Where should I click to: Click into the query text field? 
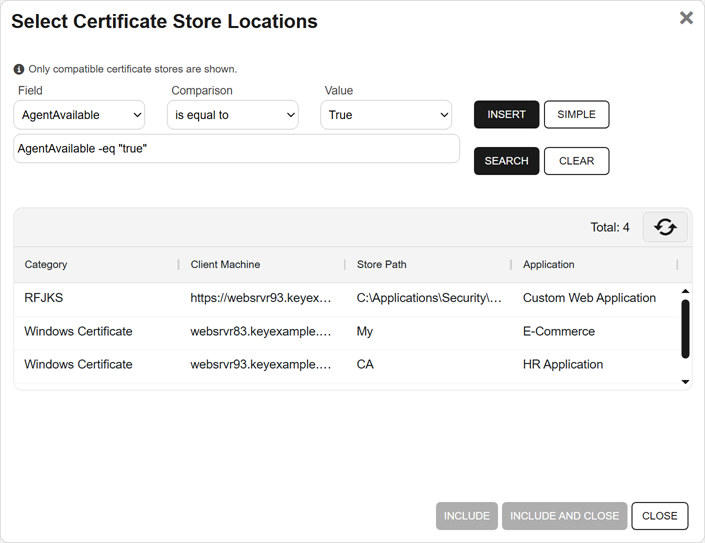(236, 149)
